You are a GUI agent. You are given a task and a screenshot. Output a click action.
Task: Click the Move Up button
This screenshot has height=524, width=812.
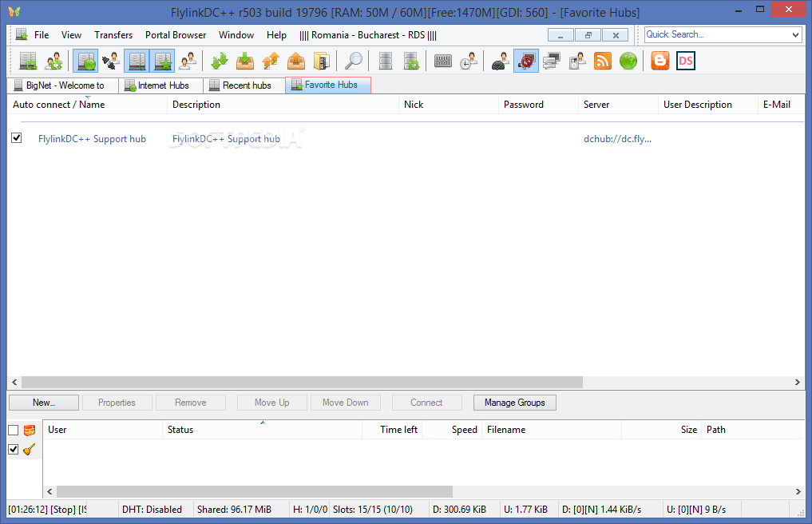(x=272, y=403)
